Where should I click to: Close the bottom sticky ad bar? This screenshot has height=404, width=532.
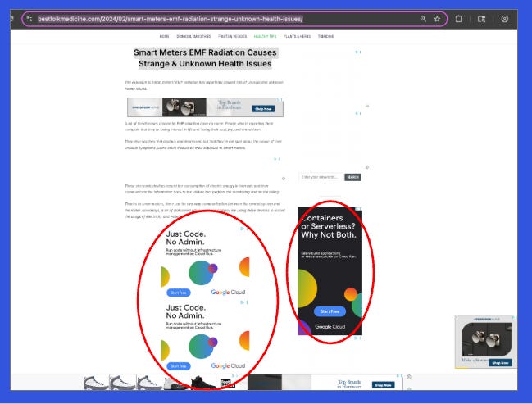[x=409, y=377]
